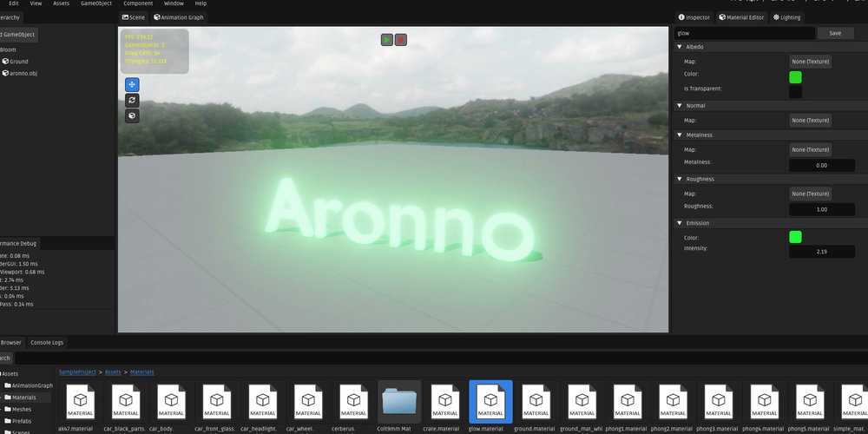Select the cerberus material icon
The height and width of the screenshot is (434, 868).
click(x=353, y=402)
